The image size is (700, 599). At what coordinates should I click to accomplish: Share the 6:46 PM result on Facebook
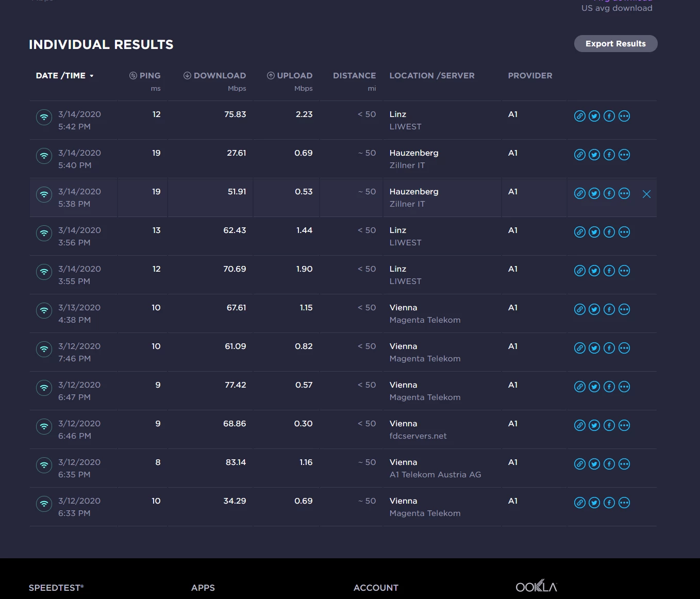pyautogui.click(x=609, y=425)
